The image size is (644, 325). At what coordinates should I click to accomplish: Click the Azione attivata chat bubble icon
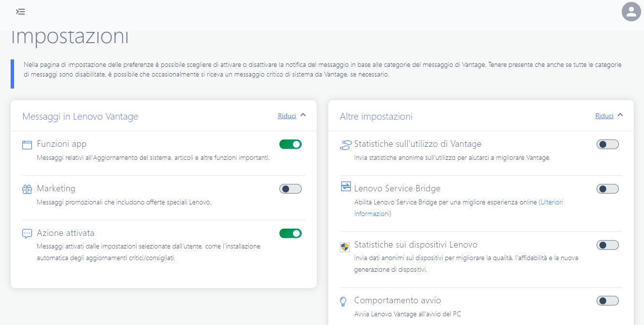coord(27,233)
